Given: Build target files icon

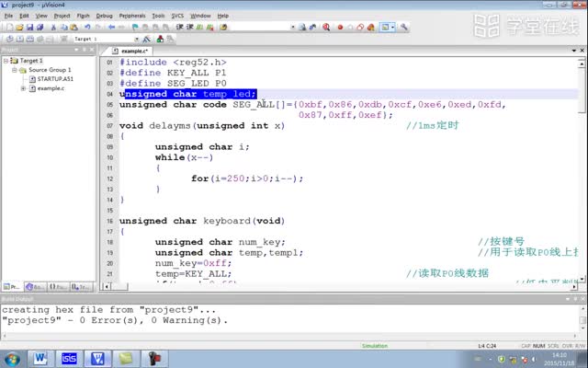Looking at the screenshot, I should coord(20,39).
